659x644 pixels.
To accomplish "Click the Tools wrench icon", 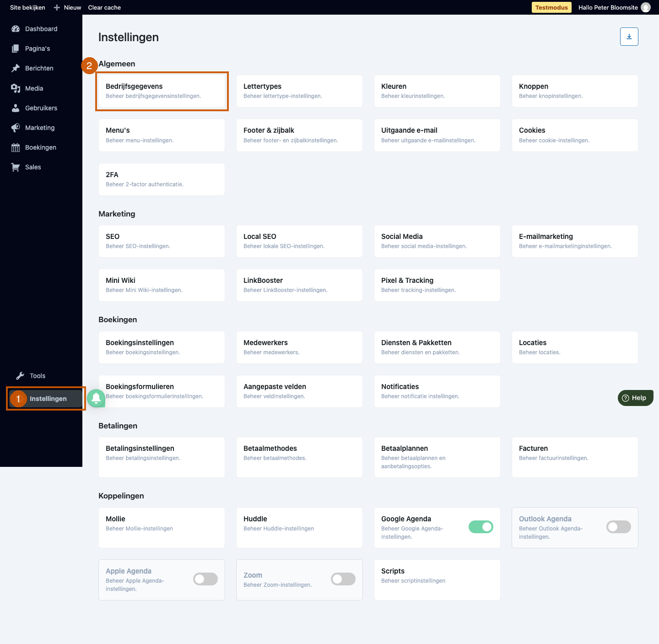I will pos(20,376).
